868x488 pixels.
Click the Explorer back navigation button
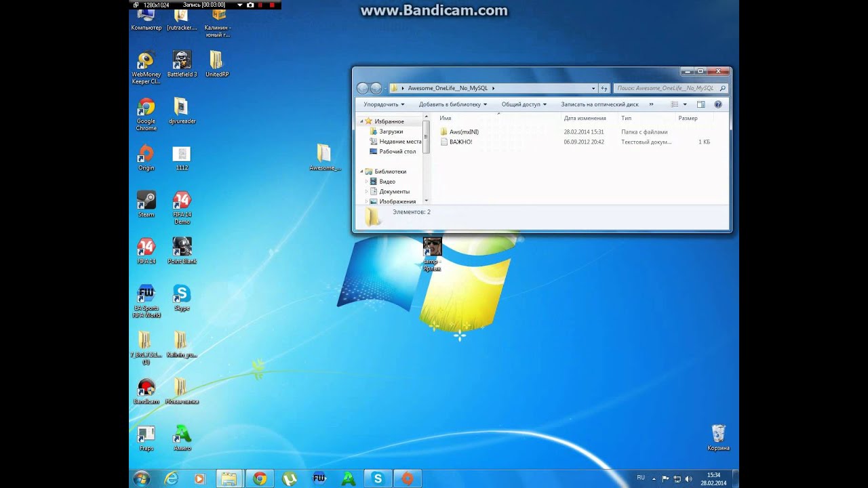tap(362, 88)
